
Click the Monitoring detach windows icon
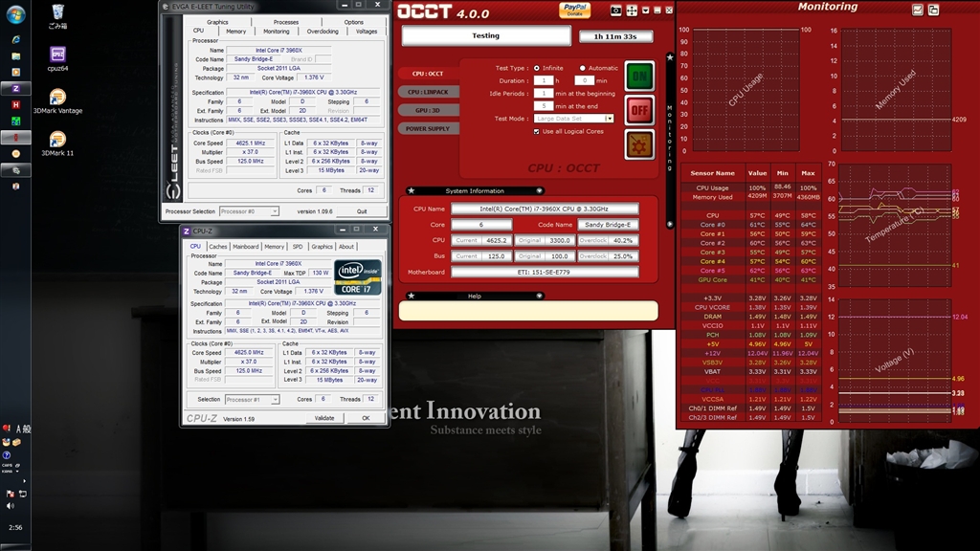(x=933, y=10)
